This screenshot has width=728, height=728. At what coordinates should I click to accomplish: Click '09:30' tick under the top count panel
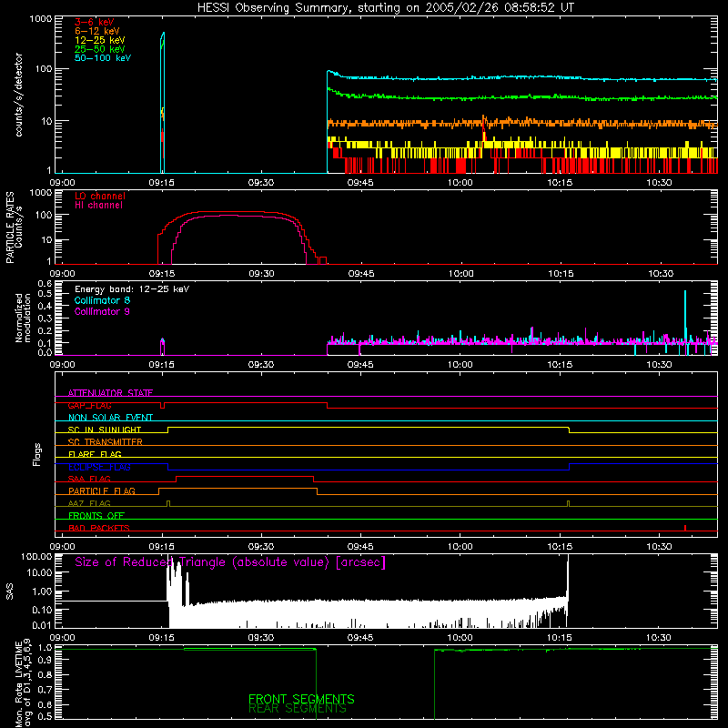point(261,183)
